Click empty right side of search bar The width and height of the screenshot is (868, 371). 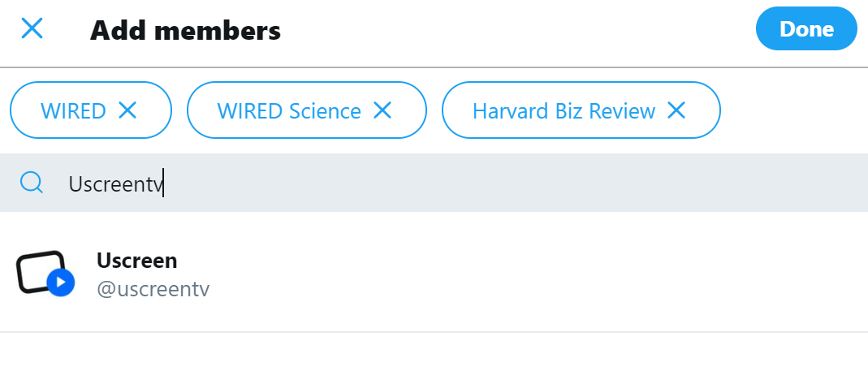[690, 183]
